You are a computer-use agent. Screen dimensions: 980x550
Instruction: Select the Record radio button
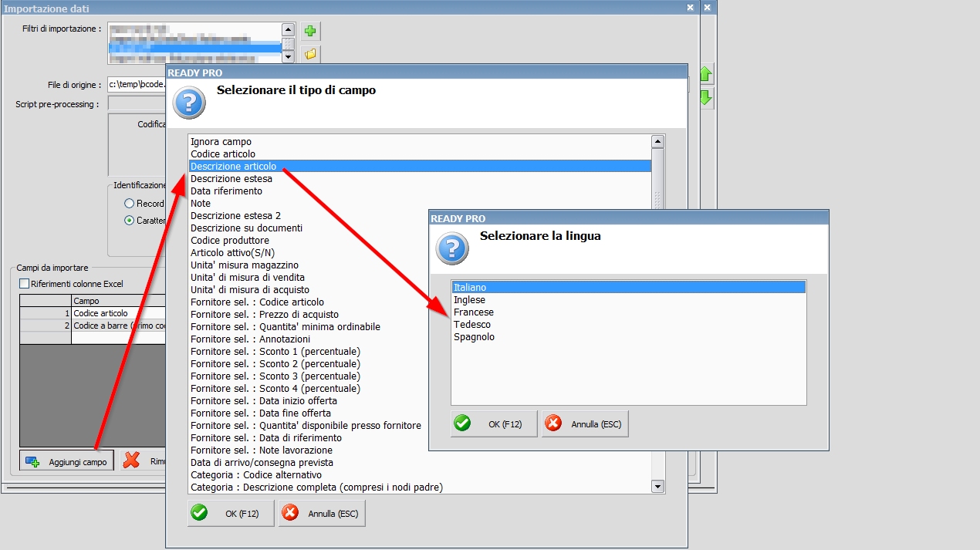click(129, 204)
